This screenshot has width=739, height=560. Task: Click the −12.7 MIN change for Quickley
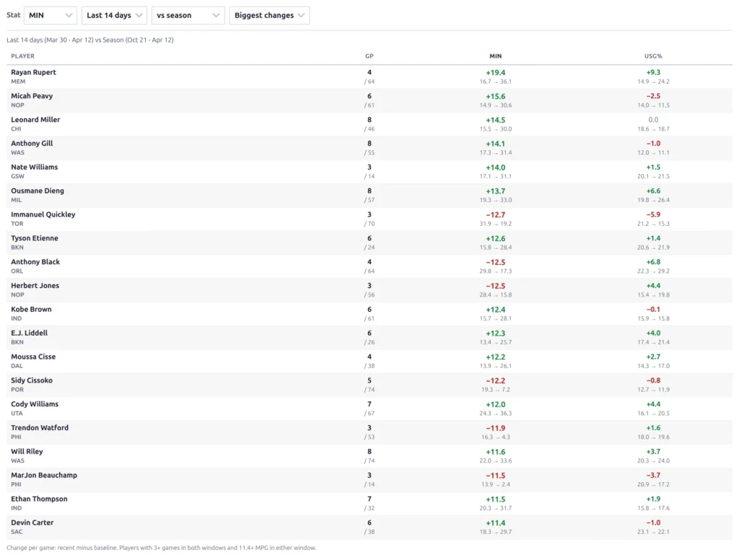[x=495, y=214]
